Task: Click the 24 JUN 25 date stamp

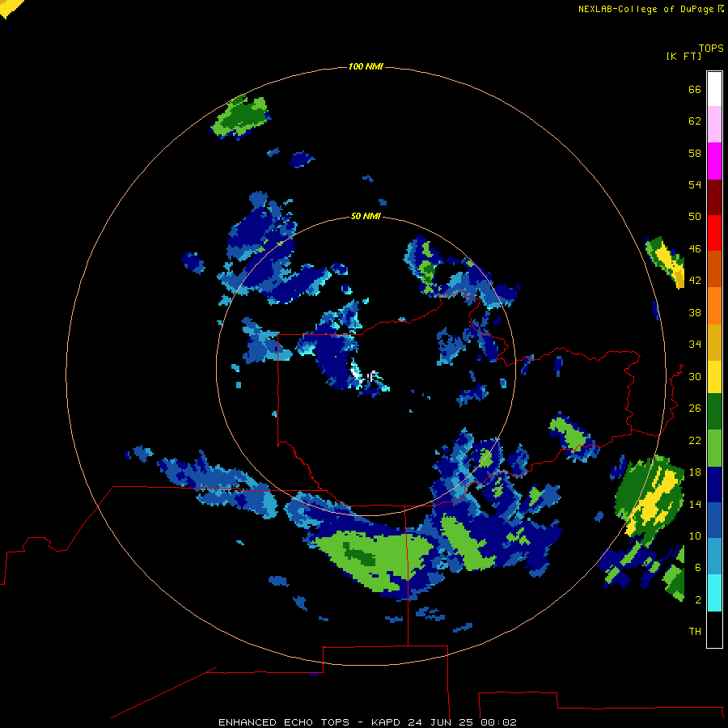Action: click(441, 722)
